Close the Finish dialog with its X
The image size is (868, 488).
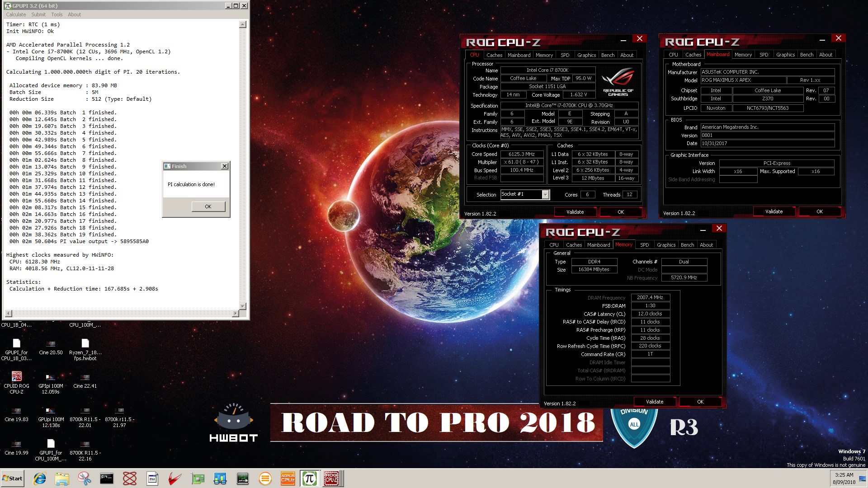224,166
